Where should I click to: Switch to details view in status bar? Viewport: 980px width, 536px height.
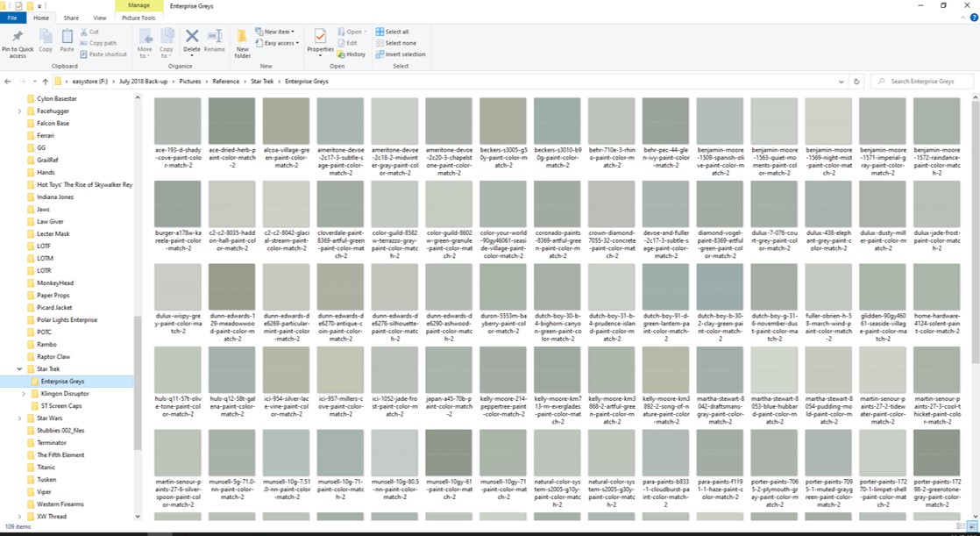click(961, 526)
